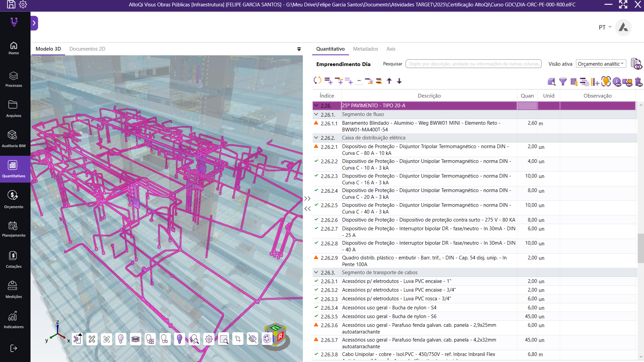Click the filter funnel icon in the quantitativo toolbar

tap(563, 81)
